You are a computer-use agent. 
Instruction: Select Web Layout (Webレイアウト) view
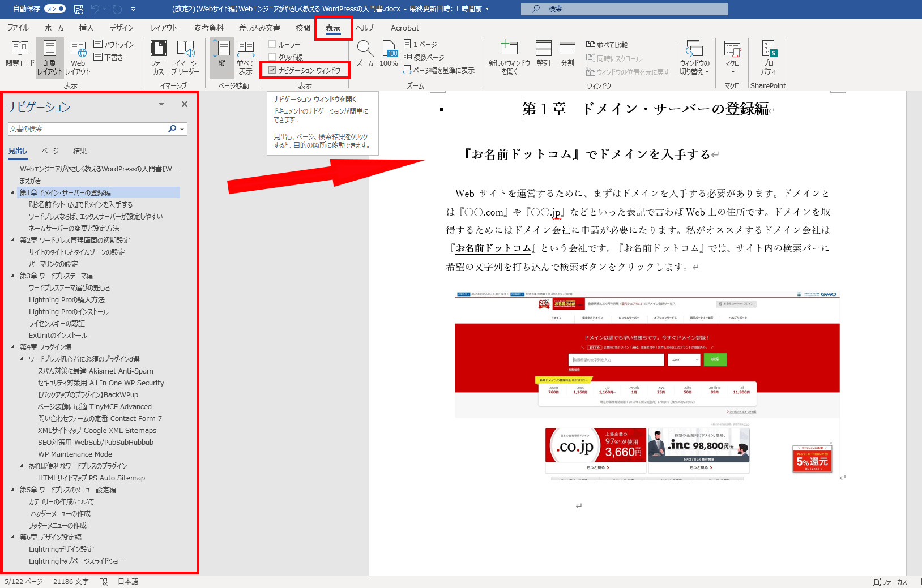coord(78,57)
